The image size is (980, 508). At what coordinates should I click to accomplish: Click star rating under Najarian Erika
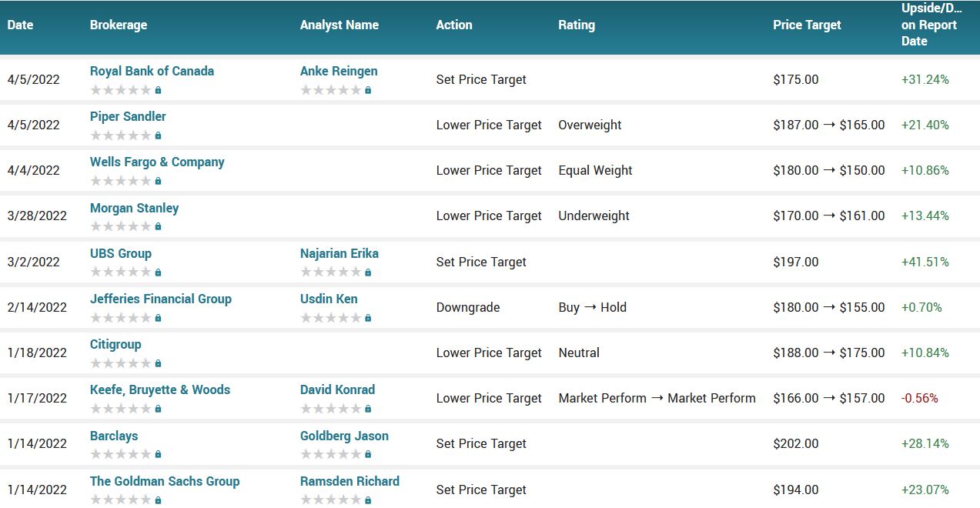coord(331,272)
